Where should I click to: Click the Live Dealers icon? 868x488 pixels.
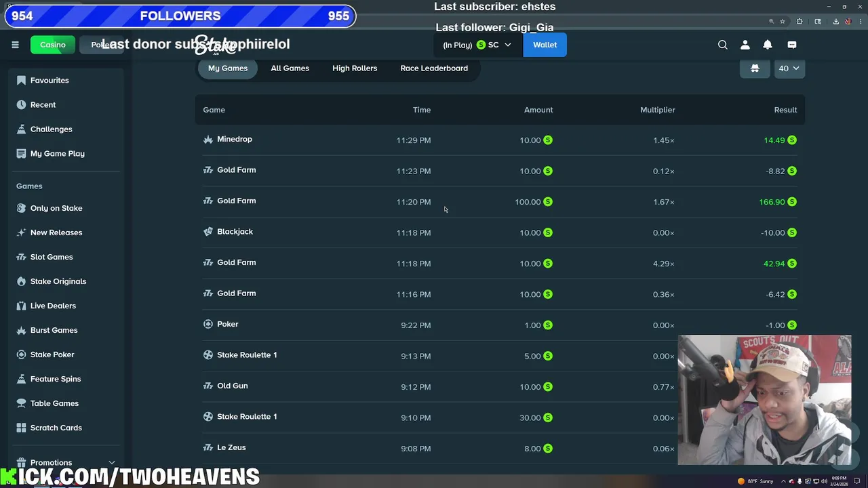pyautogui.click(x=21, y=306)
